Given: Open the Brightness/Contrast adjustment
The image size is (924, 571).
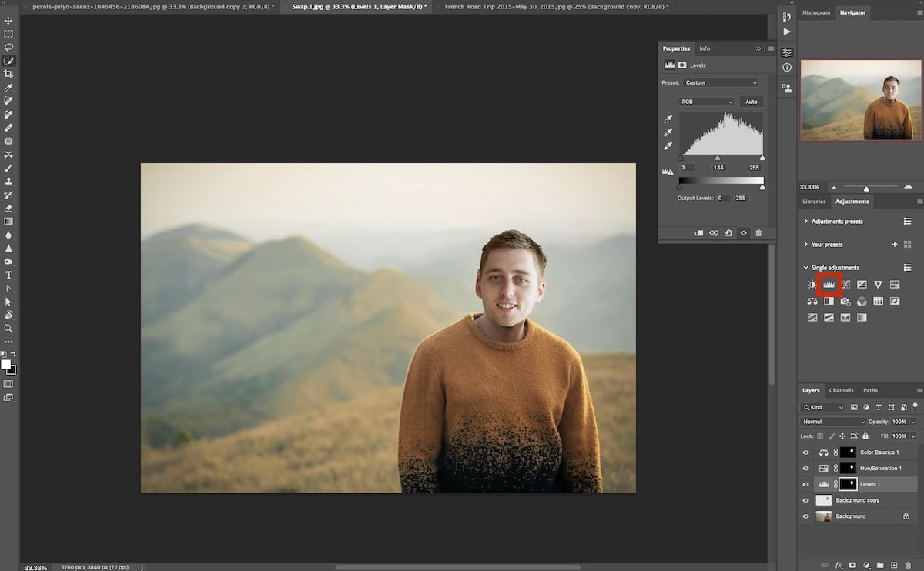Looking at the screenshot, I should [x=812, y=284].
